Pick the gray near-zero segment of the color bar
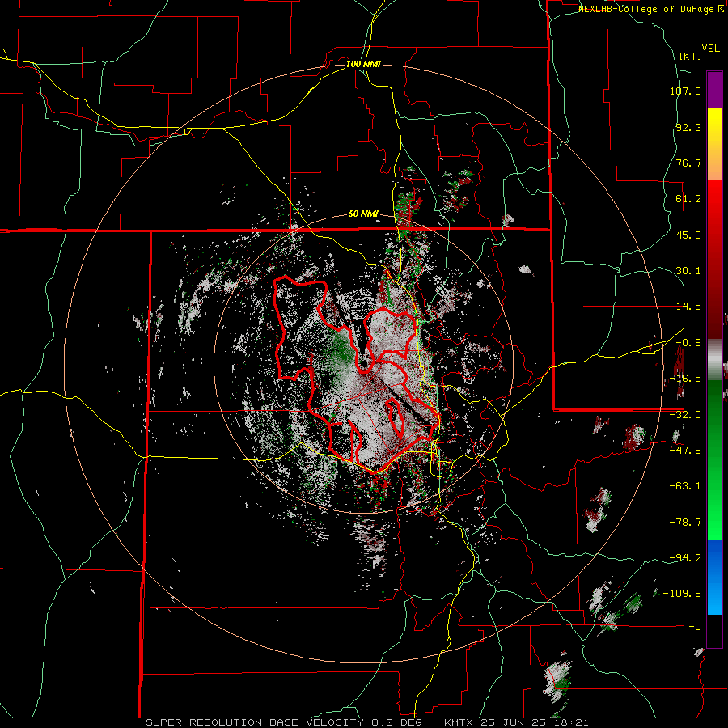The height and width of the screenshot is (728, 728). pyautogui.click(x=714, y=360)
